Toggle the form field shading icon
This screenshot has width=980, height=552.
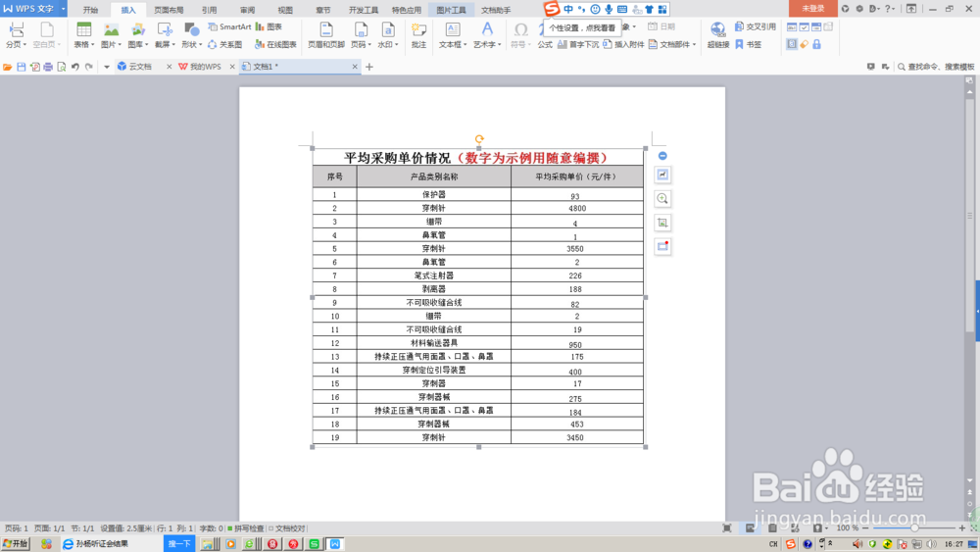[x=792, y=44]
